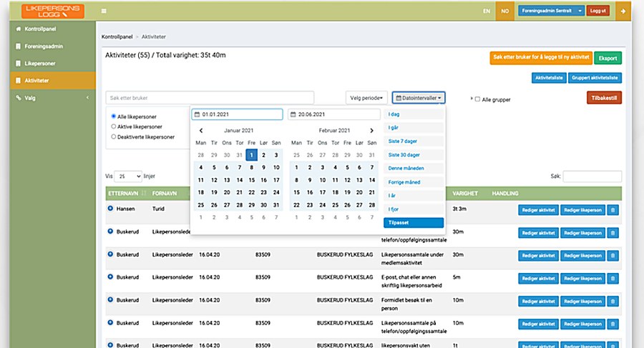Open the Datointervaller dropdown
This screenshot has width=644, height=348.
419,98
